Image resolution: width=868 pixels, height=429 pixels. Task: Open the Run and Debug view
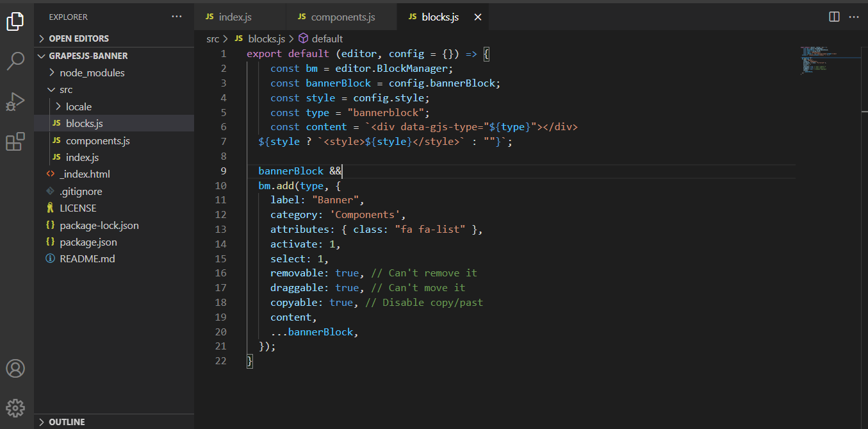click(15, 102)
